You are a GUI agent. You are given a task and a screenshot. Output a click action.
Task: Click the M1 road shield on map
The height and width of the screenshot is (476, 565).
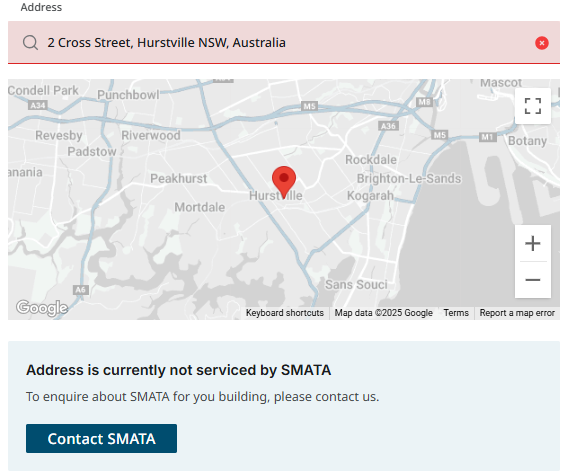click(488, 137)
